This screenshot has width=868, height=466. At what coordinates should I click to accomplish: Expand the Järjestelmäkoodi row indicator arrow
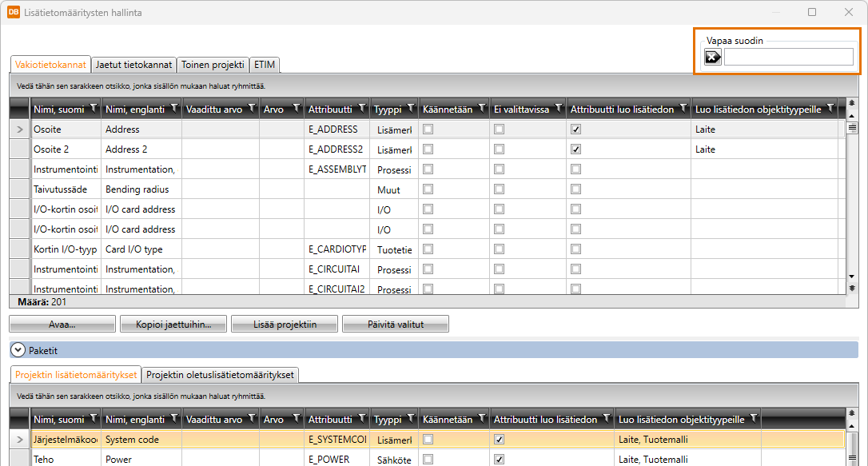20,439
